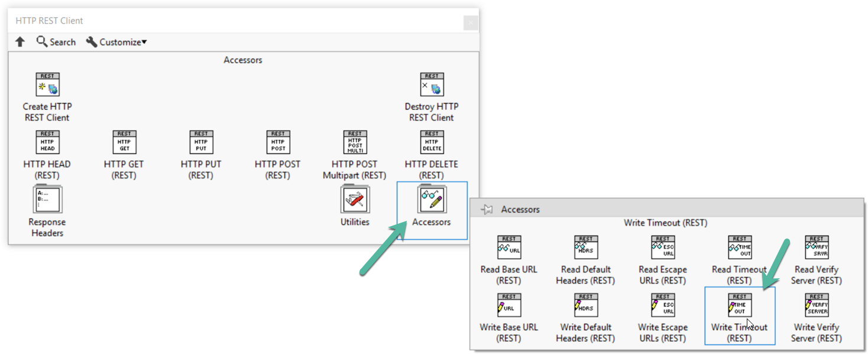The height and width of the screenshot is (354, 868).
Task: Pick the HTTP HEAD (REST) function
Action: [x=47, y=142]
